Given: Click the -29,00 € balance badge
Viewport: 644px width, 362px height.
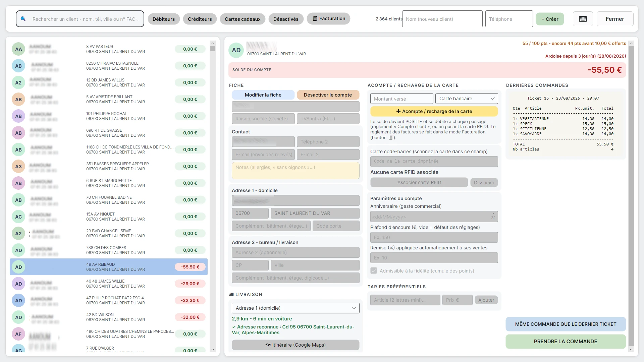Looking at the screenshot, I should point(190,284).
